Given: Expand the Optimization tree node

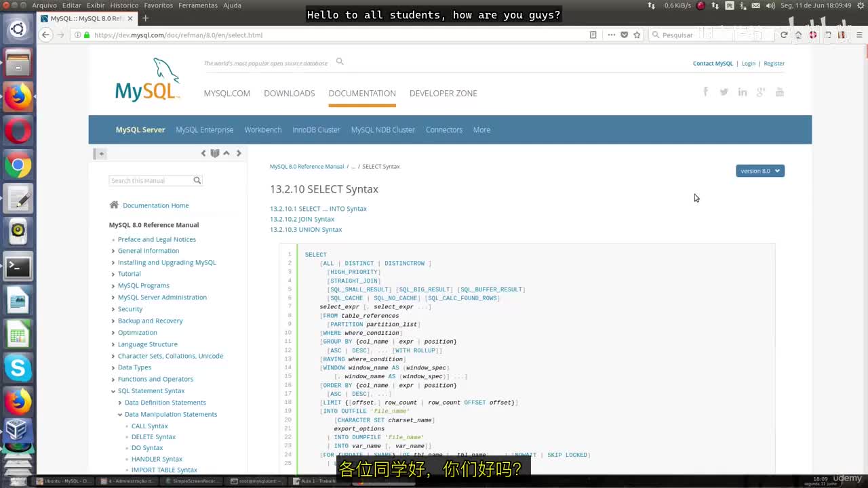Looking at the screenshot, I should (113, 332).
